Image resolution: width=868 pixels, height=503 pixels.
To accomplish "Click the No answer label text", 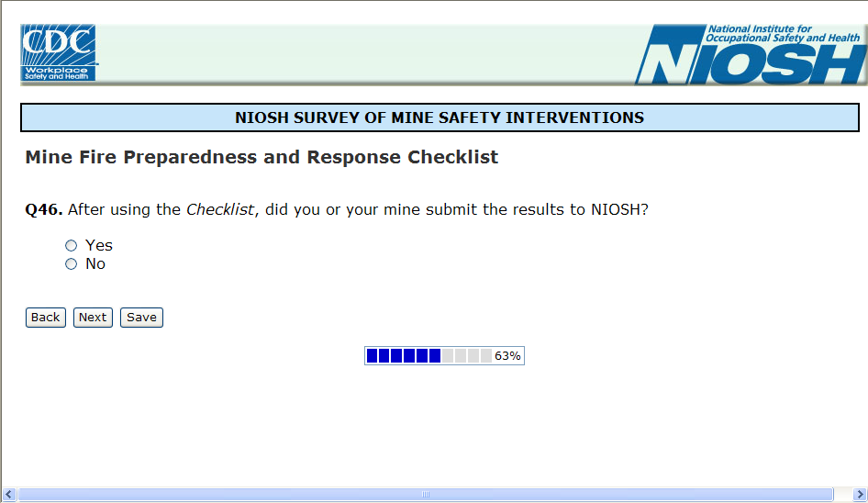I will (x=95, y=264).
